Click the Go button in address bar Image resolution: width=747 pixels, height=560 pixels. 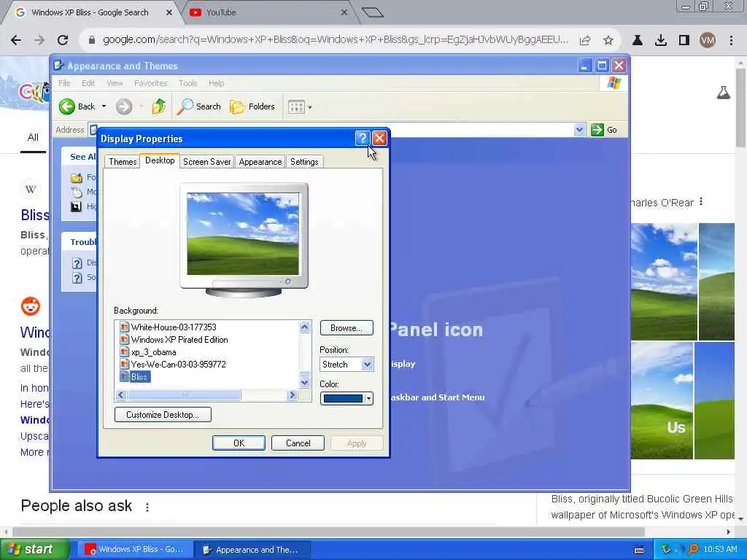604,130
